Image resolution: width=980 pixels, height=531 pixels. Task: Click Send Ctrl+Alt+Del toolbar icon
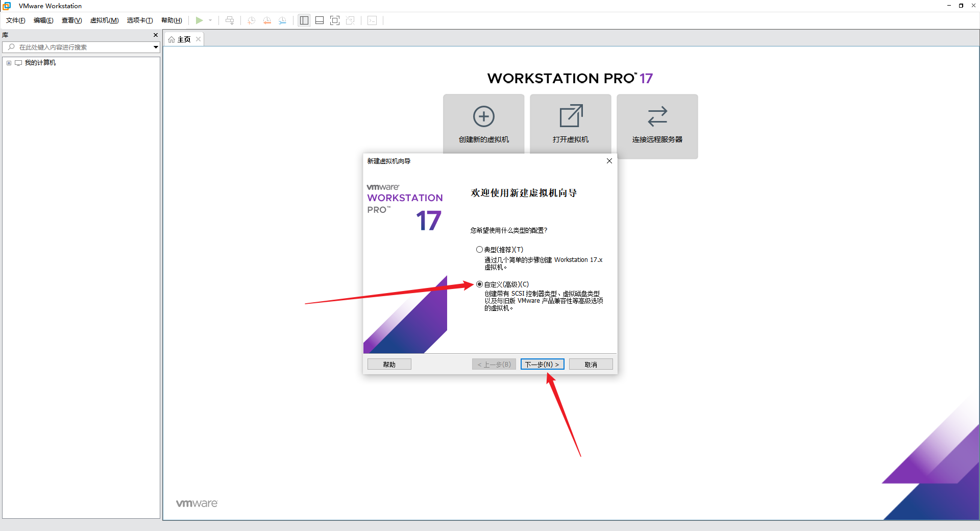click(x=230, y=20)
